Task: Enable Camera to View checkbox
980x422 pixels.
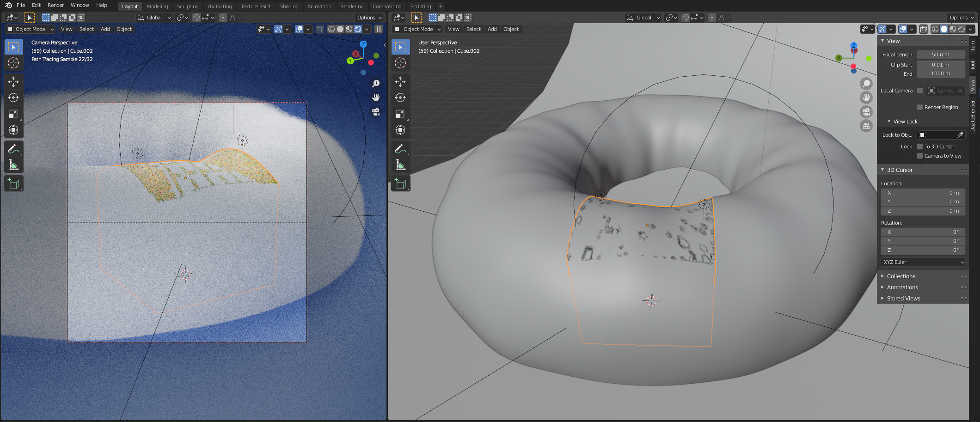Action: (920, 156)
